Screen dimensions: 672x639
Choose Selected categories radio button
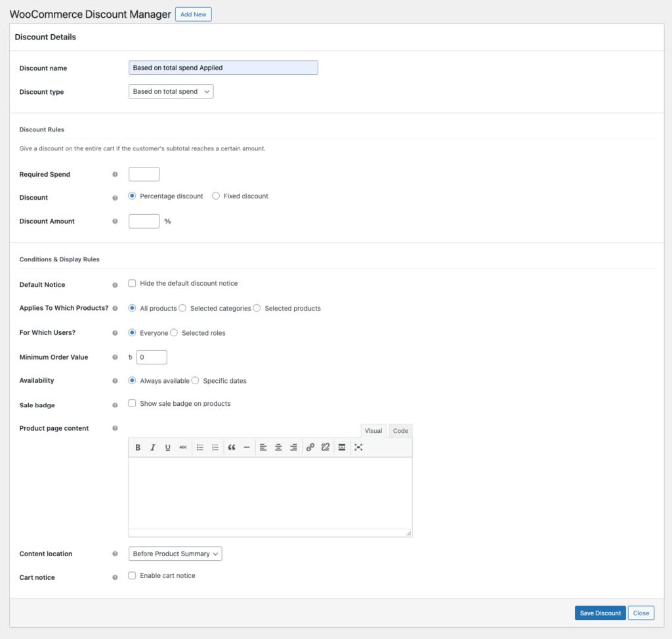click(x=182, y=308)
